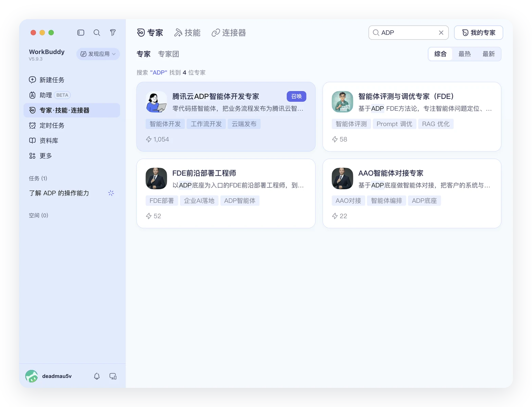This screenshot has width=532, height=407.
Task: Create a new task via 新建任务
Action: pyautogui.click(x=72, y=80)
